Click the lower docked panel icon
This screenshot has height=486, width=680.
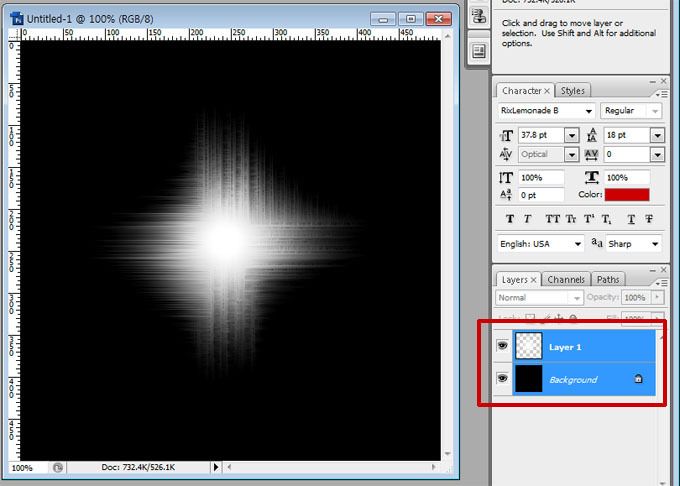point(479,52)
